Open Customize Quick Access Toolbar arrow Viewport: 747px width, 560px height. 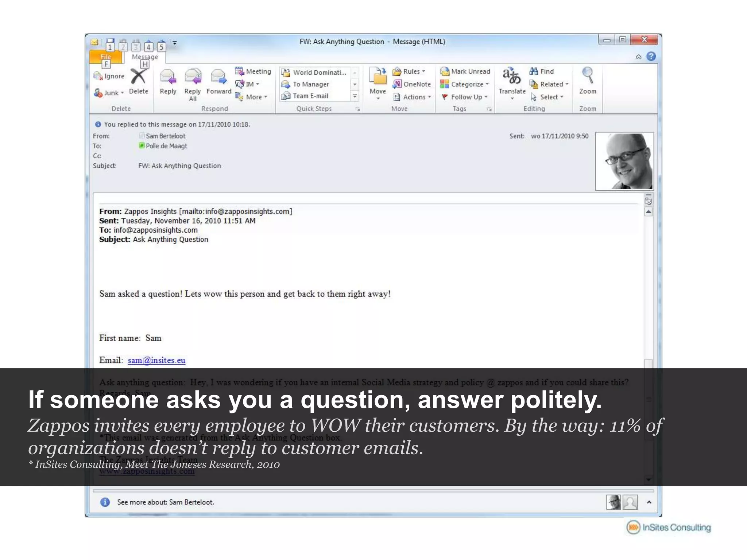175,43
